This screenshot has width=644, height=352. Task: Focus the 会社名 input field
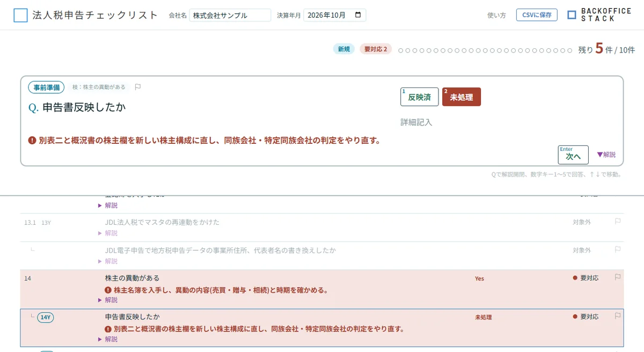pyautogui.click(x=230, y=15)
